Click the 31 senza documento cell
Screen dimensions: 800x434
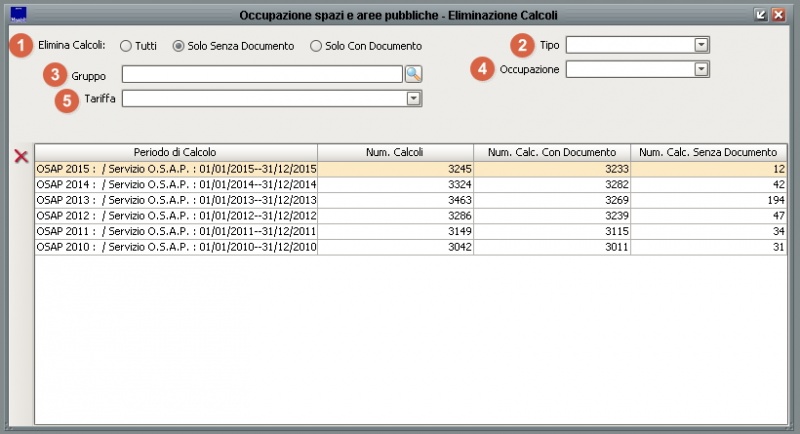(x=709, y=247)
